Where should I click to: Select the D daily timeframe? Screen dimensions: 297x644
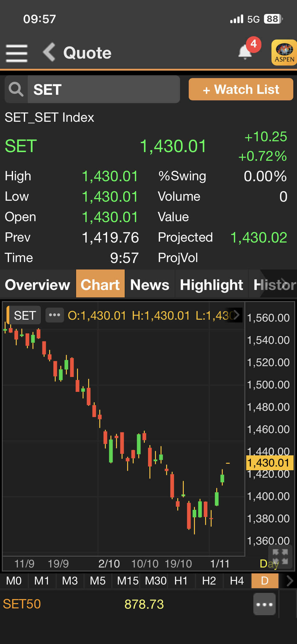point(265,580)
